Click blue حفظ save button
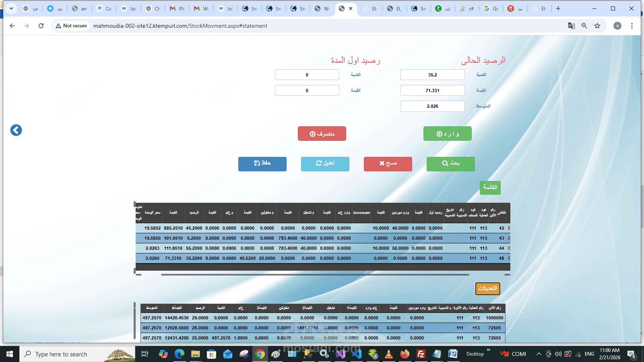The image size is (644, 362). tap(262, 164)
